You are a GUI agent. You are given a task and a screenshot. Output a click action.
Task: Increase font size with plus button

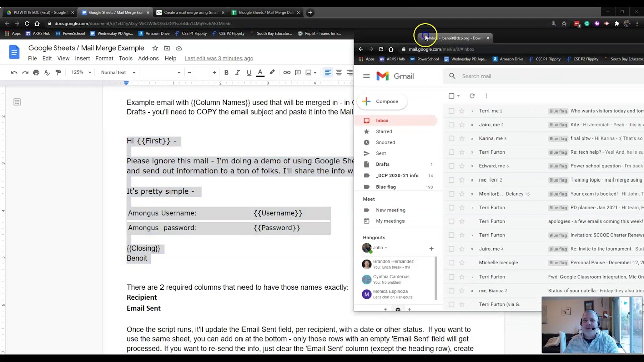pyautogui.click(x=214, y=72)
